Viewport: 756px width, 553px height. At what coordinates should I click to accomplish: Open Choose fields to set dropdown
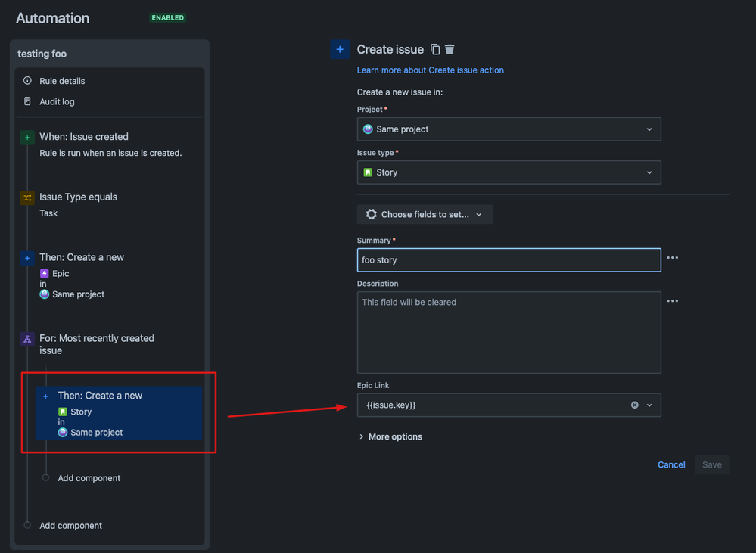pos(425,214)
